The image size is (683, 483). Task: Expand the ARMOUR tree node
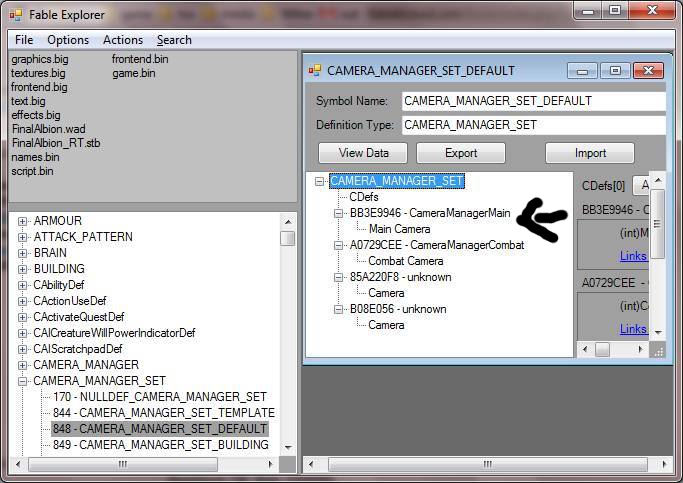point(22,221)
